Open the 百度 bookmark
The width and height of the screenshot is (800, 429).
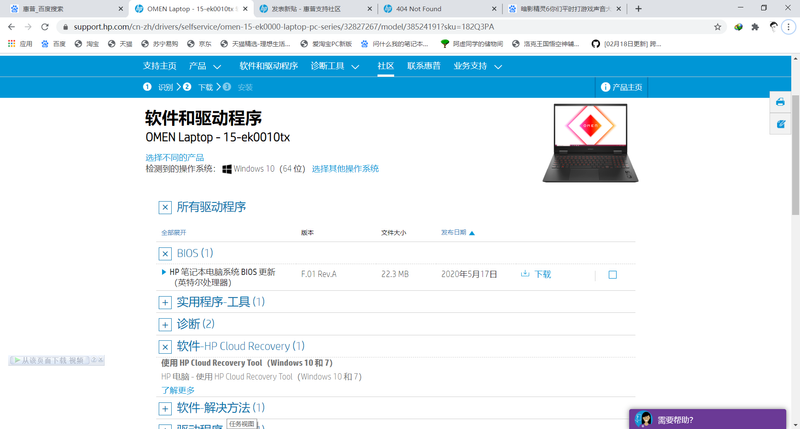click(x=54, y=44)
